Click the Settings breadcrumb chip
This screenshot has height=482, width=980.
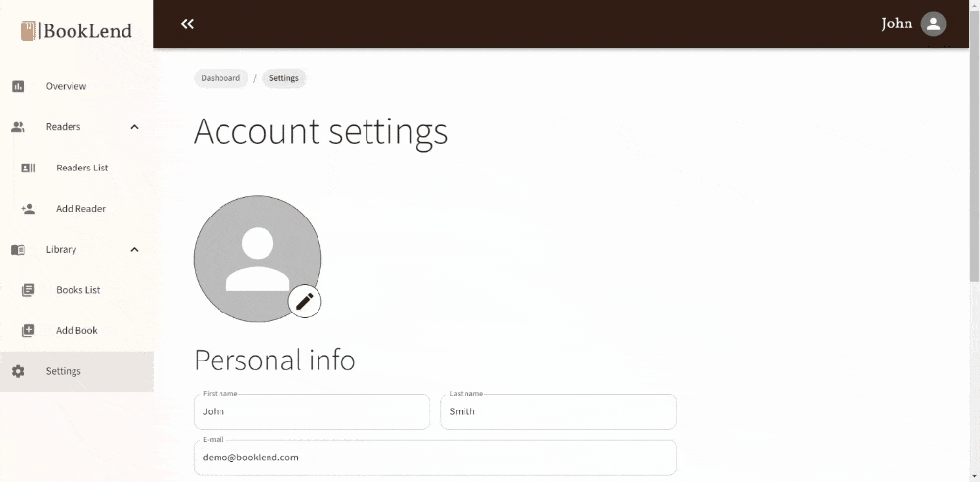284,78
